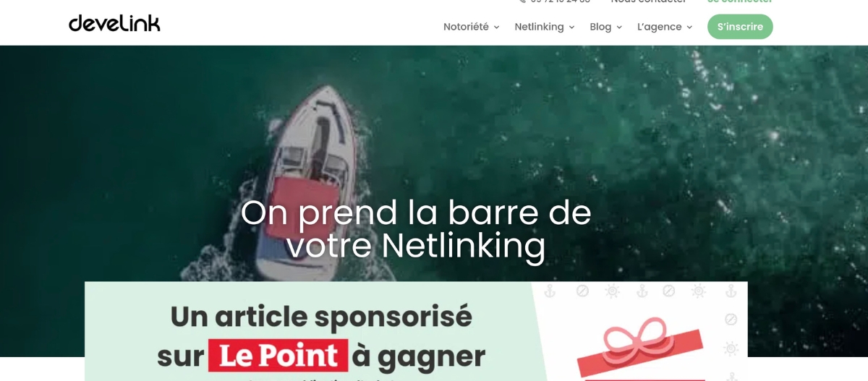This screenshot has width=868, height=381.
Task: Expand the Blog dropdown chevron
Action: (x=619, y=27)
